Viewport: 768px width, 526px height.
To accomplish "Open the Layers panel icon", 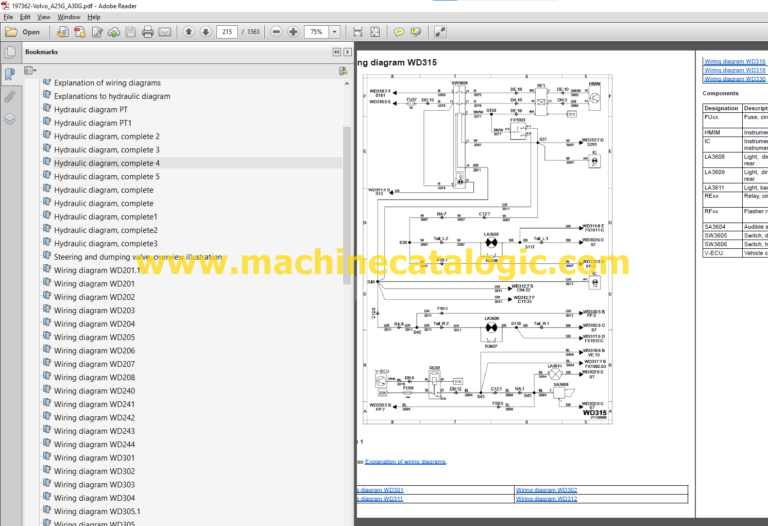I will coord(10,119).
